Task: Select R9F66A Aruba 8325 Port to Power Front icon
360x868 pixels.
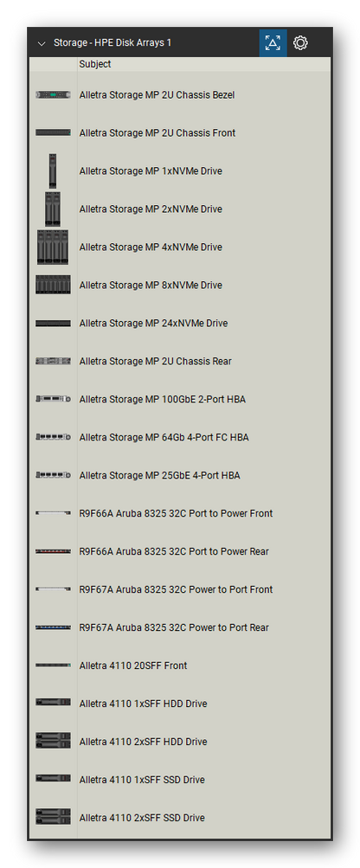Action: click(x=53, y=514)
